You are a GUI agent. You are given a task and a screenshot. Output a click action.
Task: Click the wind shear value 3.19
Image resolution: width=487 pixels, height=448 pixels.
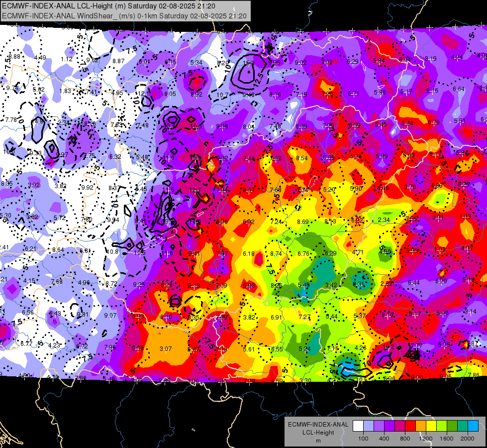pyautogui.click(x=431, y=58)
